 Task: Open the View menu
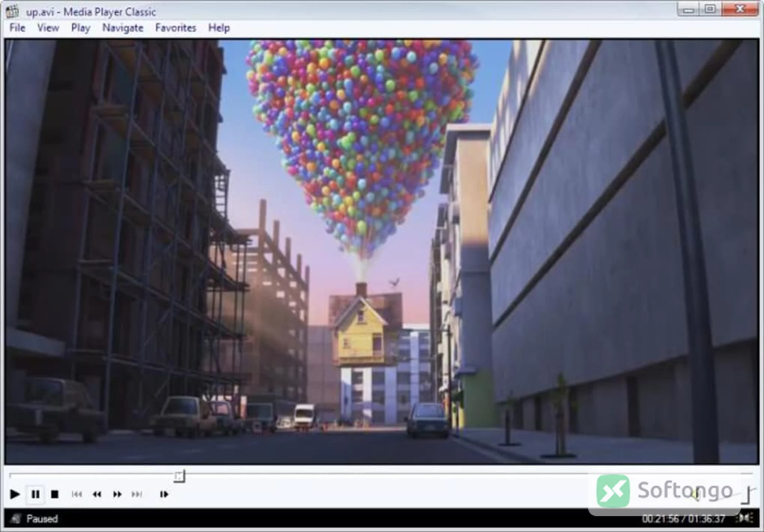[48, 28]
